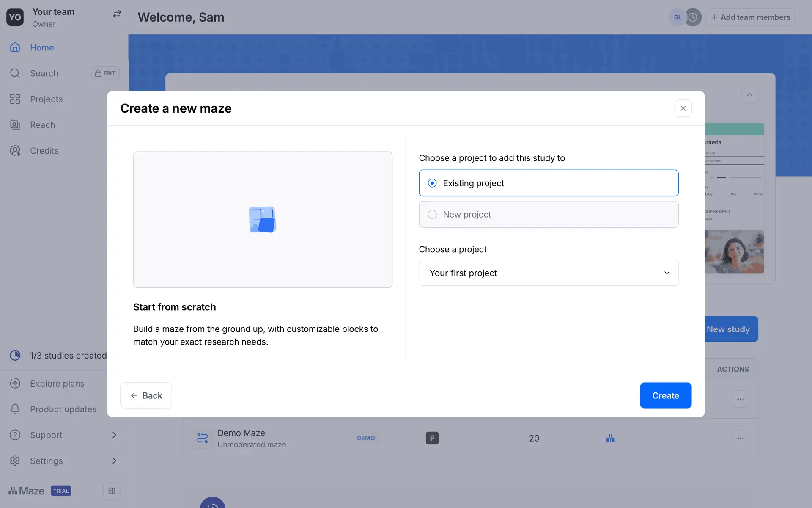Open the Your first project dropdown
This screenshot has height=508, width=812.
click(548, 273)
